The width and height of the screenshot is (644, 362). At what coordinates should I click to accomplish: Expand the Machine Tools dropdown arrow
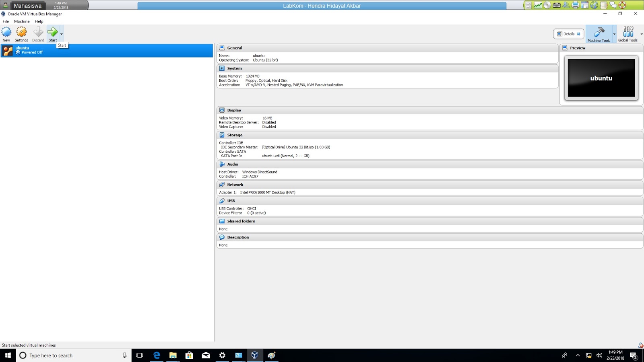click(614, 34)
